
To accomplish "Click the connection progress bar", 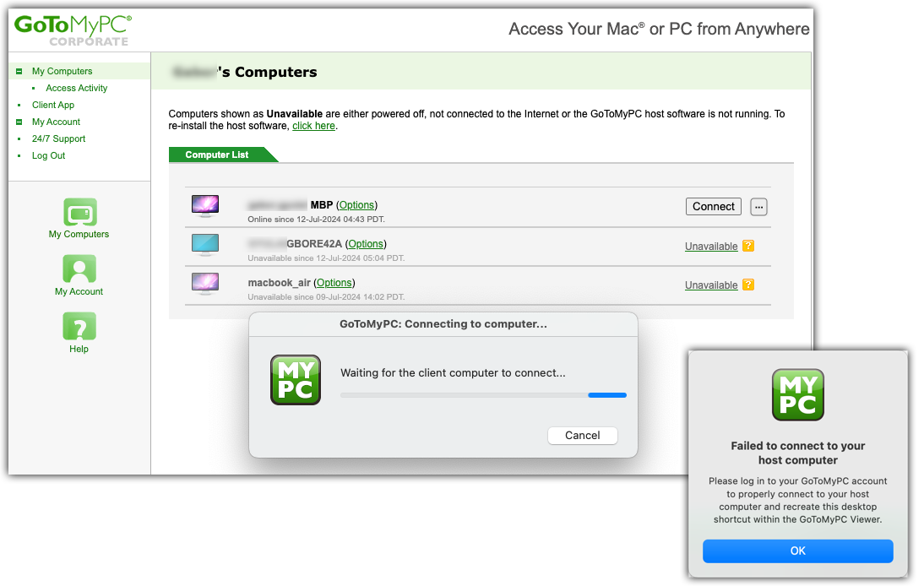I will (483, 395).
